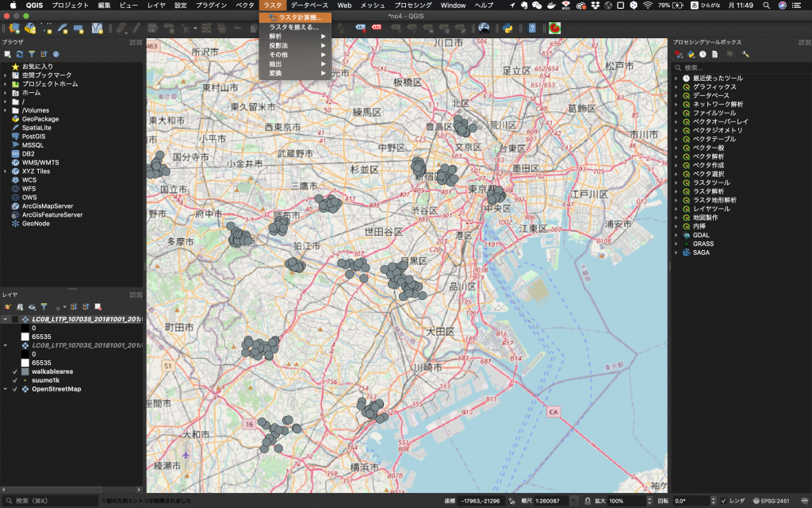Open 抽出 submenu

tap(295, 64)
